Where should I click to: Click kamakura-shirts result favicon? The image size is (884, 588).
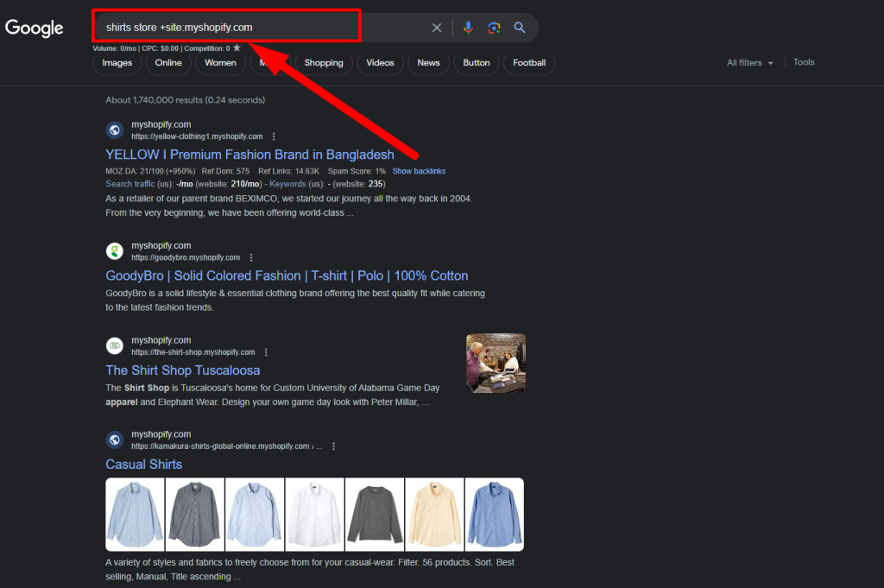pyautogui.click(x=115, y=439)
